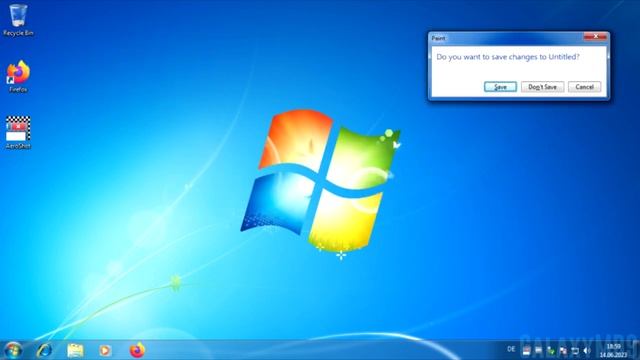Viewport: 640px width, 360px height.
Task: Open the volume speaker tray icon
Action: [587, 350]
